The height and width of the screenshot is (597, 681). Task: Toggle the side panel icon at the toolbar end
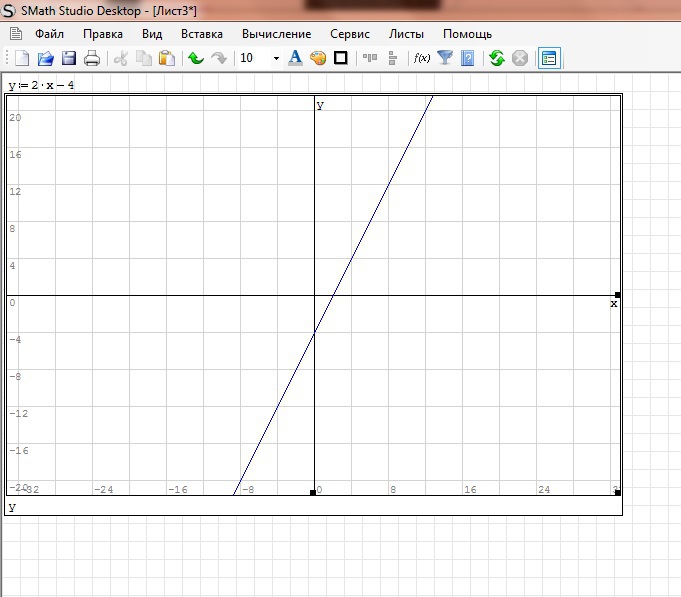(549, 58)
